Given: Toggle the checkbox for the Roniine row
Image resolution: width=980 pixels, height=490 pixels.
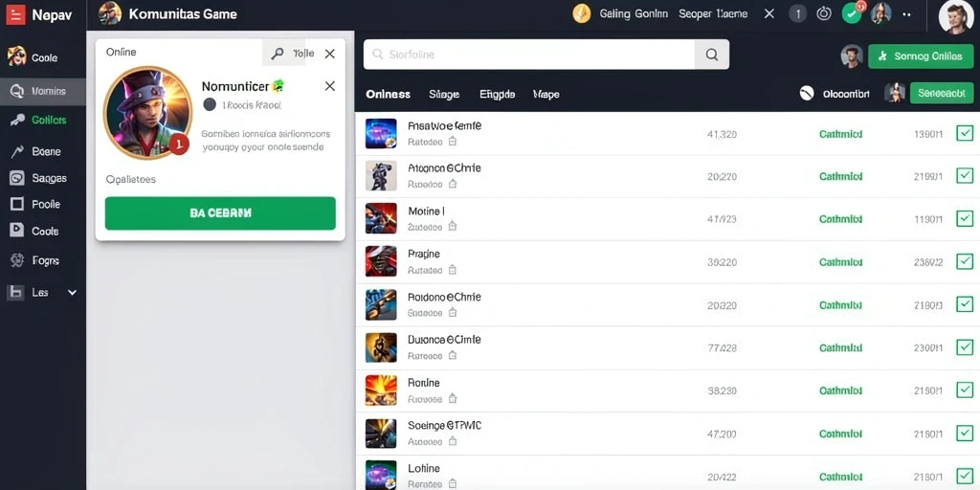Looking at the screenshot, I should click(965, 390).
